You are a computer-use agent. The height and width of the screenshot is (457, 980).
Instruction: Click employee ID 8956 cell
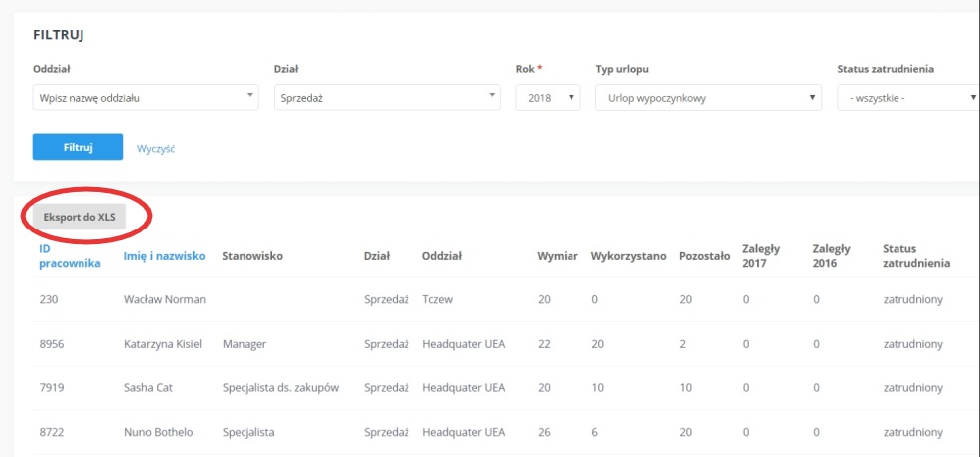click(x=52, y=344)
